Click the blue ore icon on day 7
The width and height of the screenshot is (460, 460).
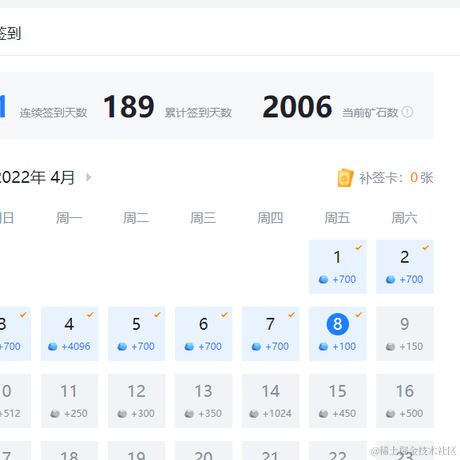pos(256,347)
